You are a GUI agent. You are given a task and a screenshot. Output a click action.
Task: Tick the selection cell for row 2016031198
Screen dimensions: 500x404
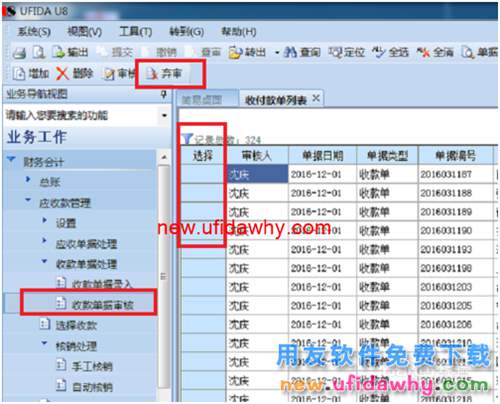pos(203,268)
